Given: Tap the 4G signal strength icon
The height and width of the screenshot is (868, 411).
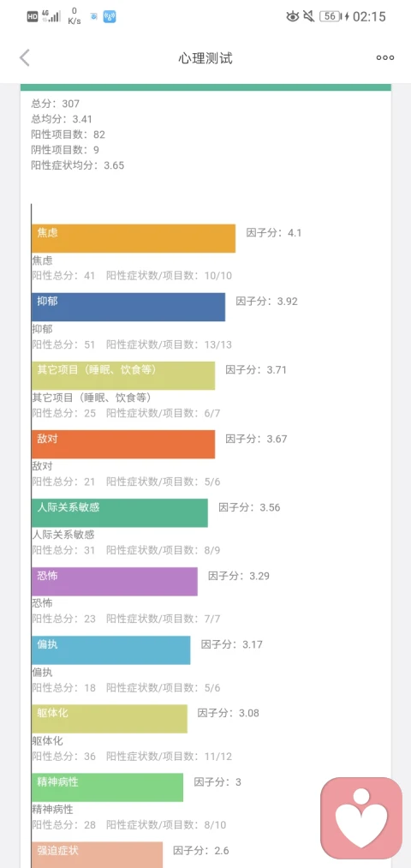Looking at the screenshot, I should coord(51,16).
